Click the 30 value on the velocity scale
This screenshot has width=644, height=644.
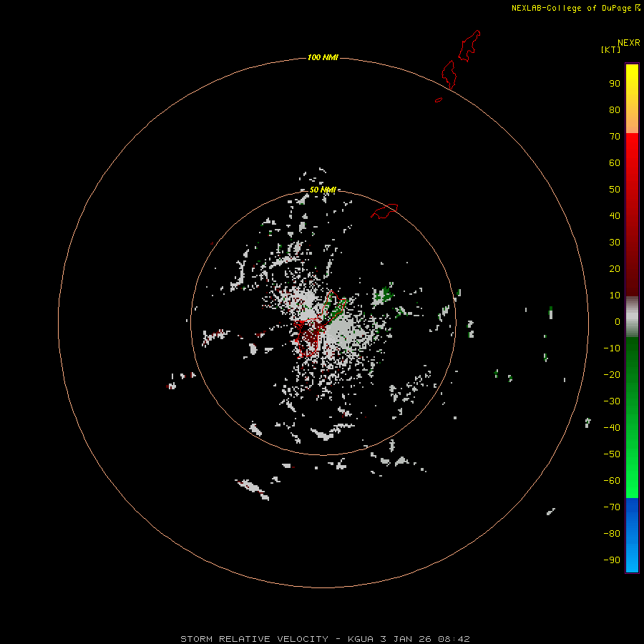pos(615,243)
